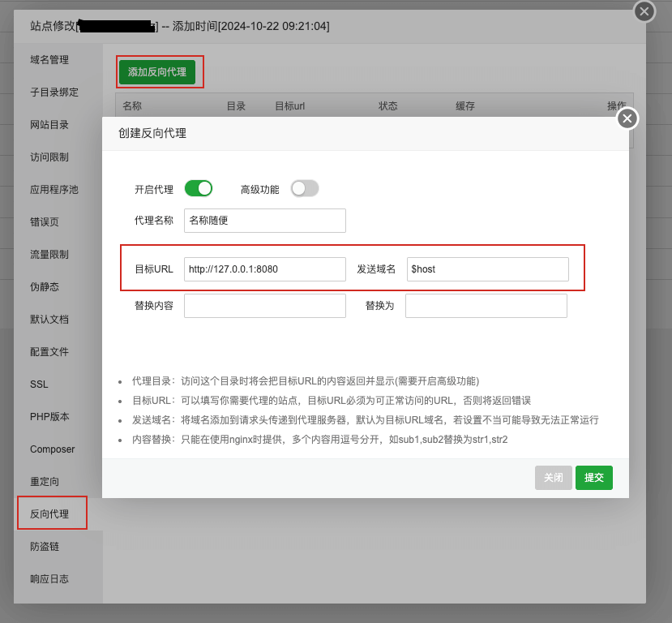Image resolution: width=672 pixels, height=623 pixels.
Task: Close the 创建反向代理 dialog
Action: tap(627, 119)
